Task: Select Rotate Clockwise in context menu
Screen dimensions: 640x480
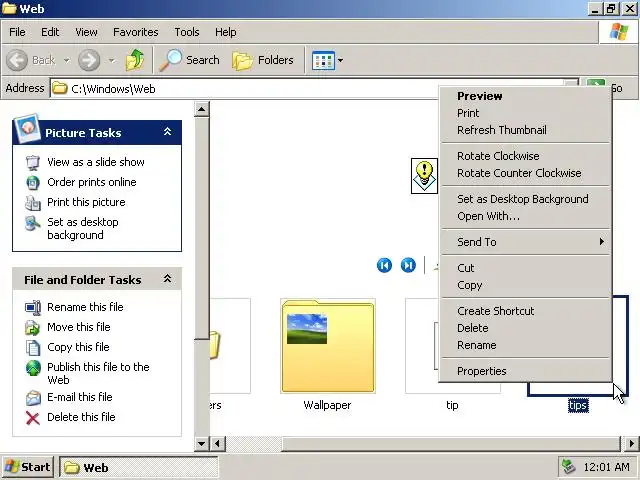Action: [525, 156]
